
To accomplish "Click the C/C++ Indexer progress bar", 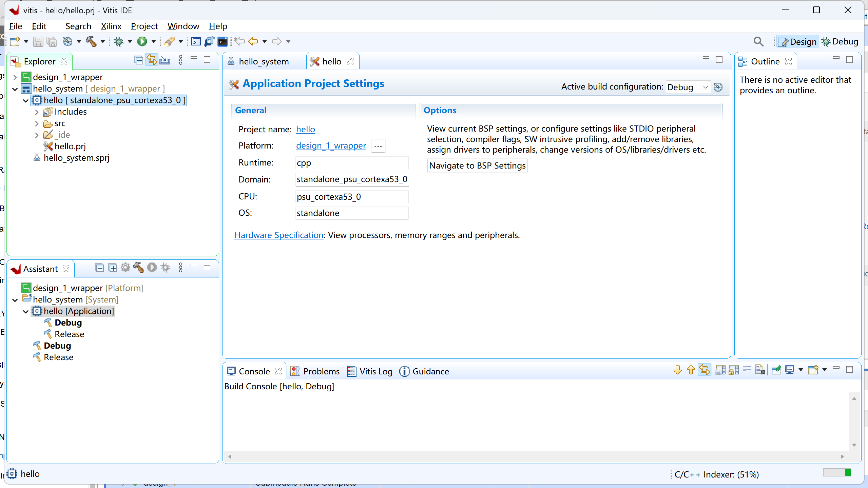I will click(x=837, y=473).
